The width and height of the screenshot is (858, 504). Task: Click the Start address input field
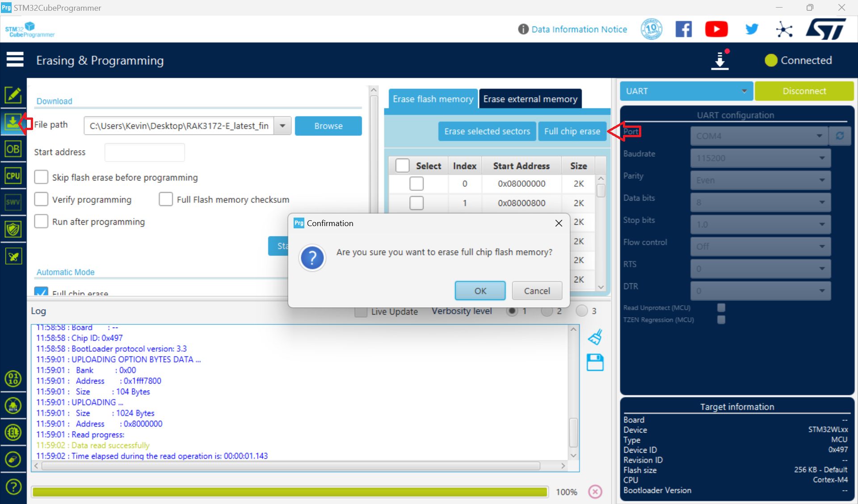tap(144, 152)
